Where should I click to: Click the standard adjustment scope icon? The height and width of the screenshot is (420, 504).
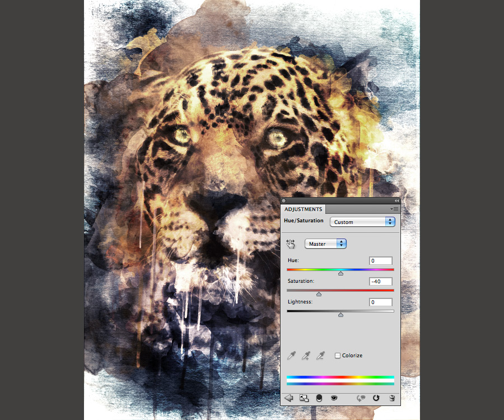pyautogui.click(x=319, y=398)
